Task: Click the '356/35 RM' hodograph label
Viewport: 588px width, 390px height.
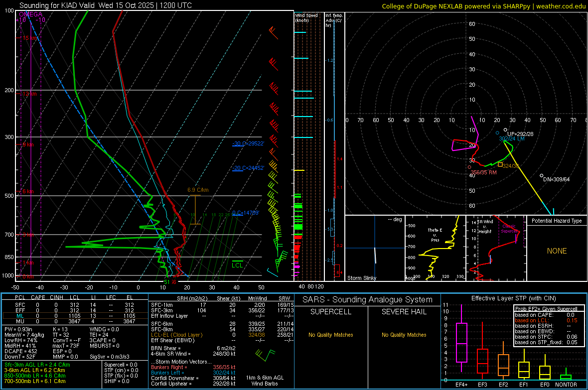Action: click(483, 172)
